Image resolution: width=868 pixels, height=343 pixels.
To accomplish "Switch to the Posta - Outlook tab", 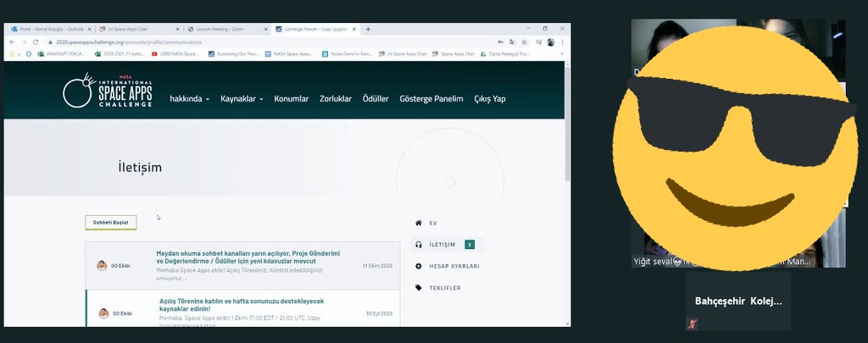I will 50,30.
